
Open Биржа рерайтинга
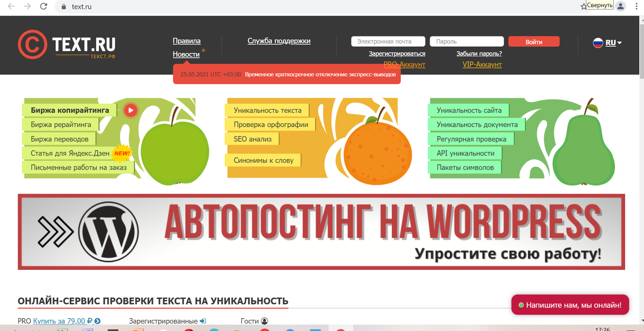click(61, 124)
